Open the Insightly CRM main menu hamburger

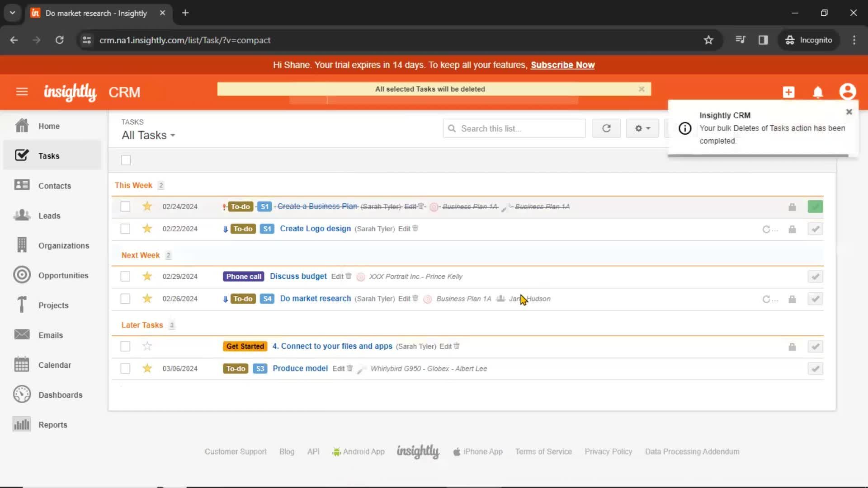[x=21, y=92]
